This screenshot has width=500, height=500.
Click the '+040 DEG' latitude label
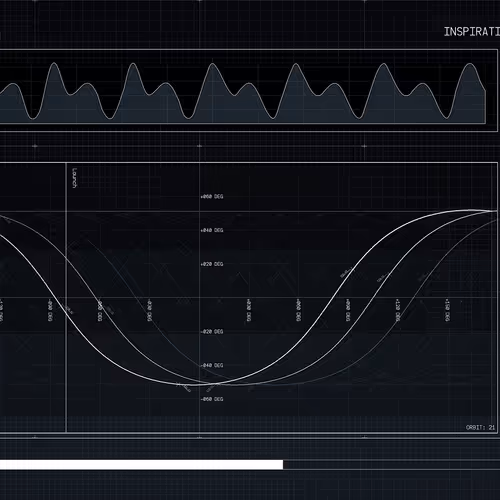coord(212,230)
